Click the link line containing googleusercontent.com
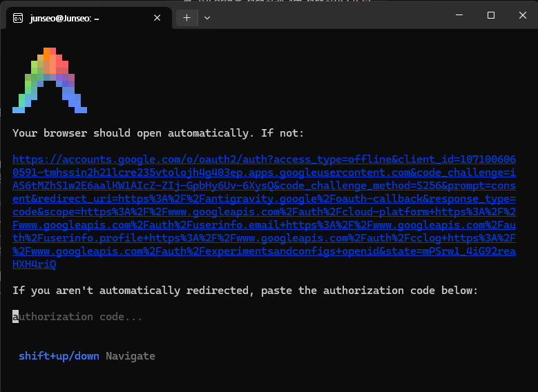This screenshot has height=392, width=538. 265,173
